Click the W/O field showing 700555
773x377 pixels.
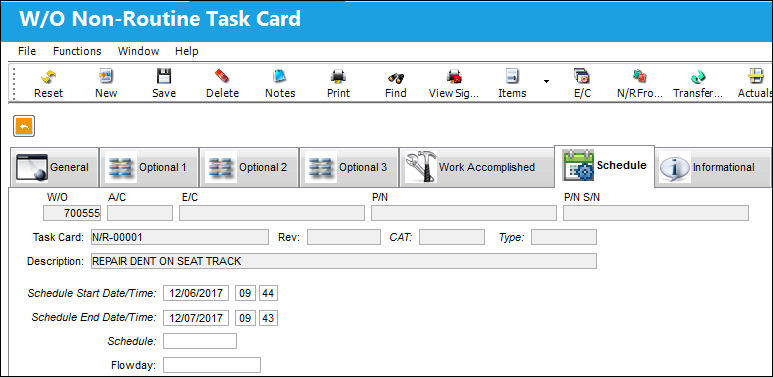(x=72, y=213)
